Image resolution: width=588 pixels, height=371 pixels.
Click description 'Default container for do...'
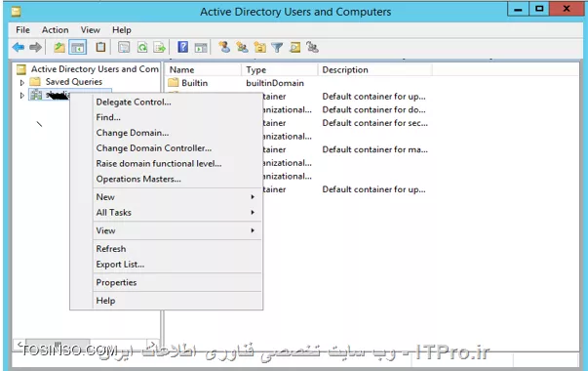(x=373, y=109)
